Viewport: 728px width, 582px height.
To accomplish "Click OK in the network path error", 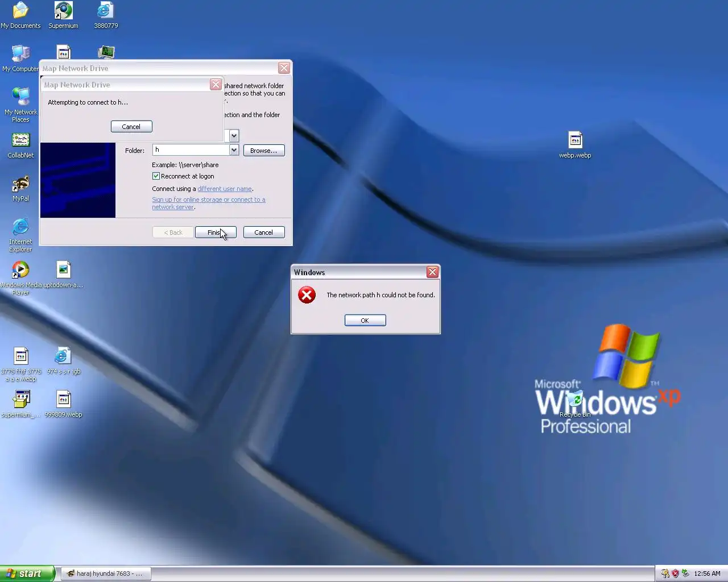I will [365, 321].
